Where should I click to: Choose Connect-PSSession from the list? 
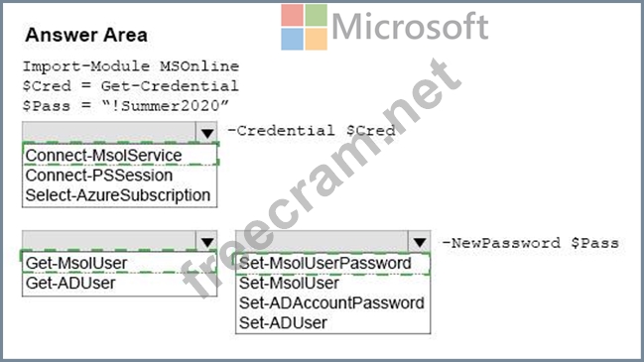point(99,176)
